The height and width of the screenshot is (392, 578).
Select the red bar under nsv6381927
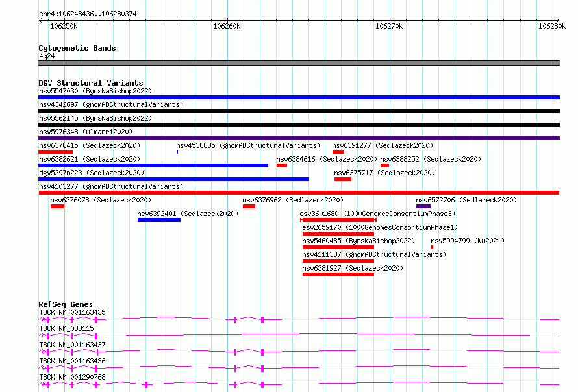(x=338, y=275)
